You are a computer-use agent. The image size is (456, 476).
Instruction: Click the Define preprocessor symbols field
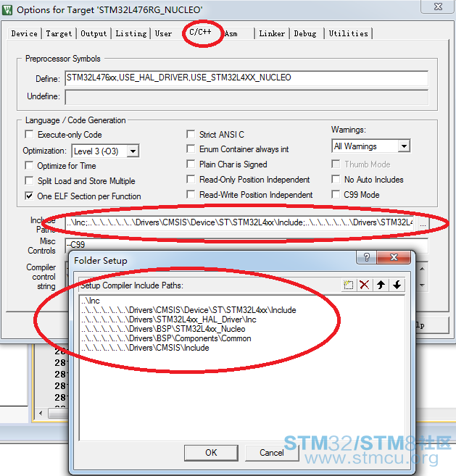(246, 78)
